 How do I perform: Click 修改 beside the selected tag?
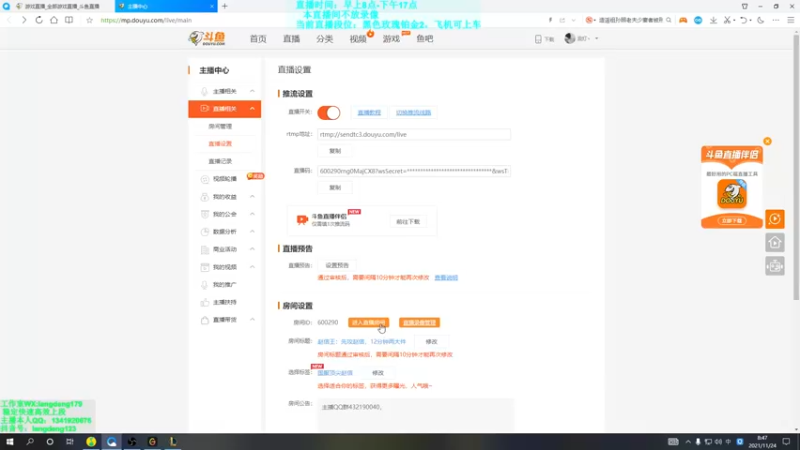(378, 373)
